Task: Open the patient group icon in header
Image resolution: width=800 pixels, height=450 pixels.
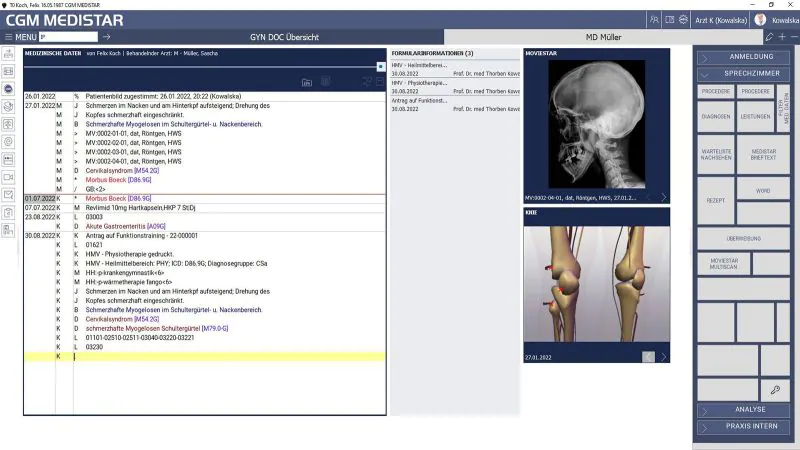Action: pyautogui.click(x=654, y=20)
